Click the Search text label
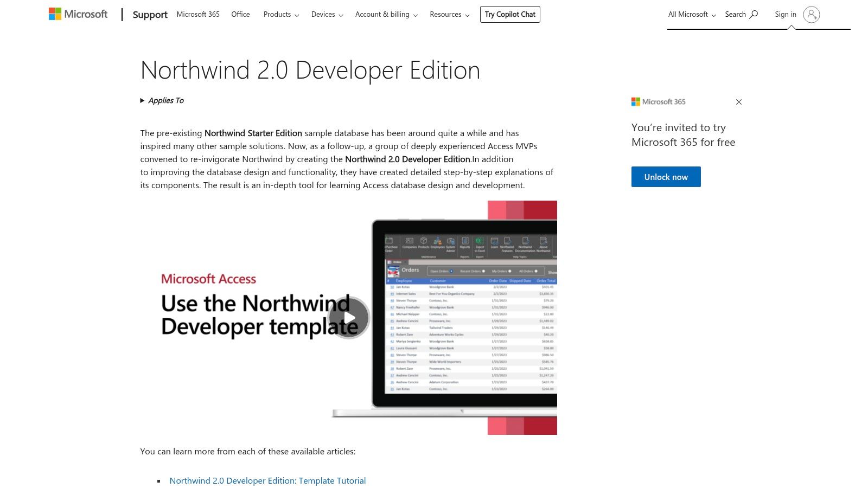The height and width of the screenshot is (488, 868). click(734, 14)
